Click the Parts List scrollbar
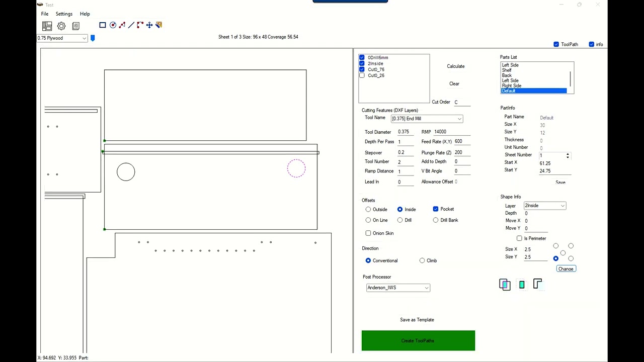 pyautogui.click(x=571, y=78)
